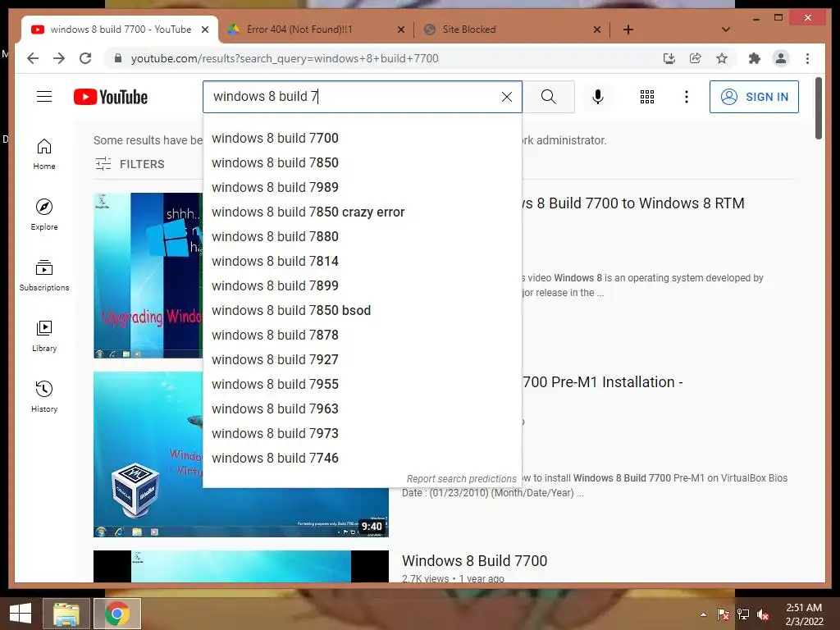
Task: Close the Error 404 tab
Action: pyautogui.click(x=400, y=30)
